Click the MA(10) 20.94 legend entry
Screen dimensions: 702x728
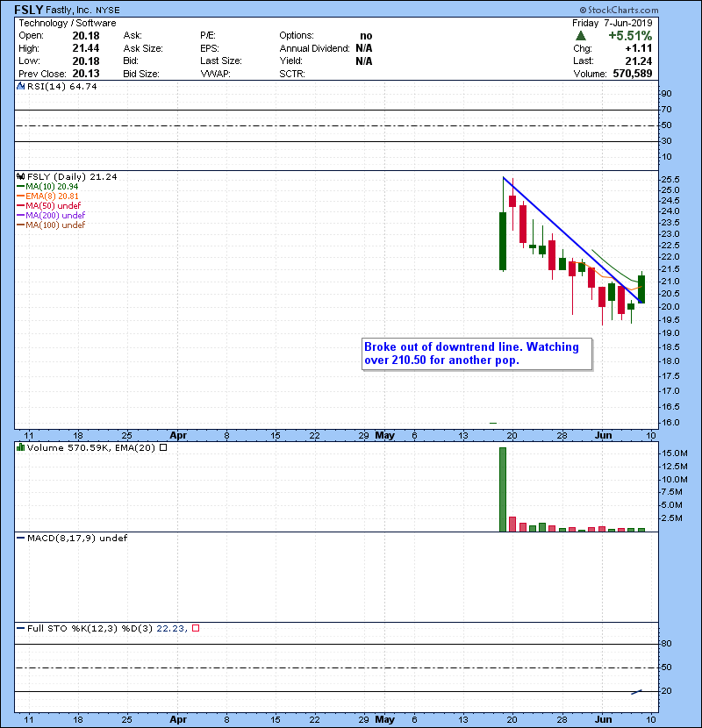(52, 187)
